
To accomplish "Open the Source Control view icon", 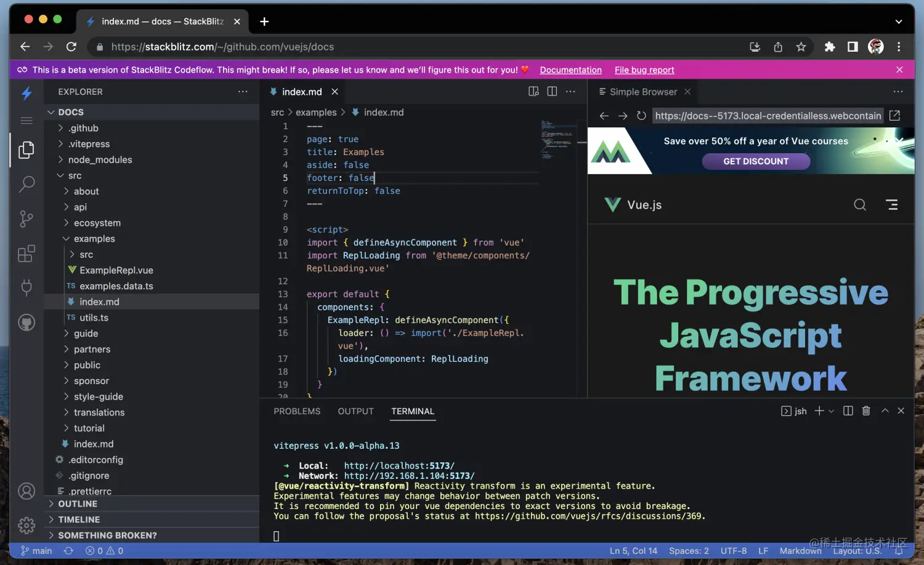I will (x=26, y=218).
